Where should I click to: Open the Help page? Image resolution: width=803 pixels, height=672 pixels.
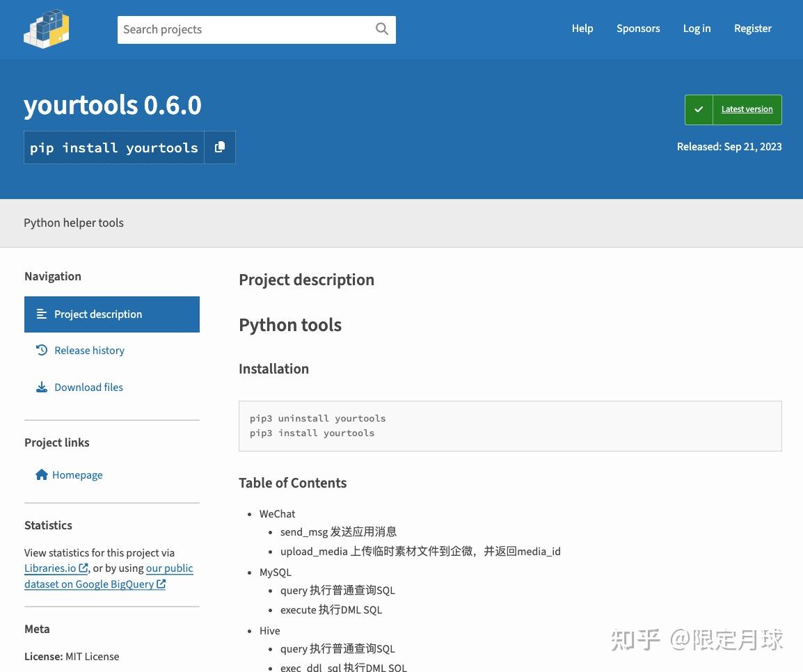582,29
